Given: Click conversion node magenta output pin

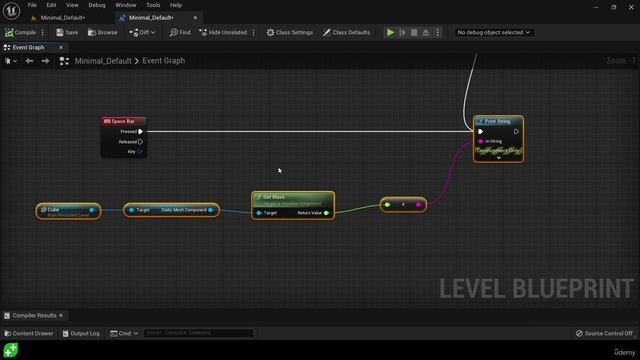Looking at the screenshot, I should pos(418,204).
